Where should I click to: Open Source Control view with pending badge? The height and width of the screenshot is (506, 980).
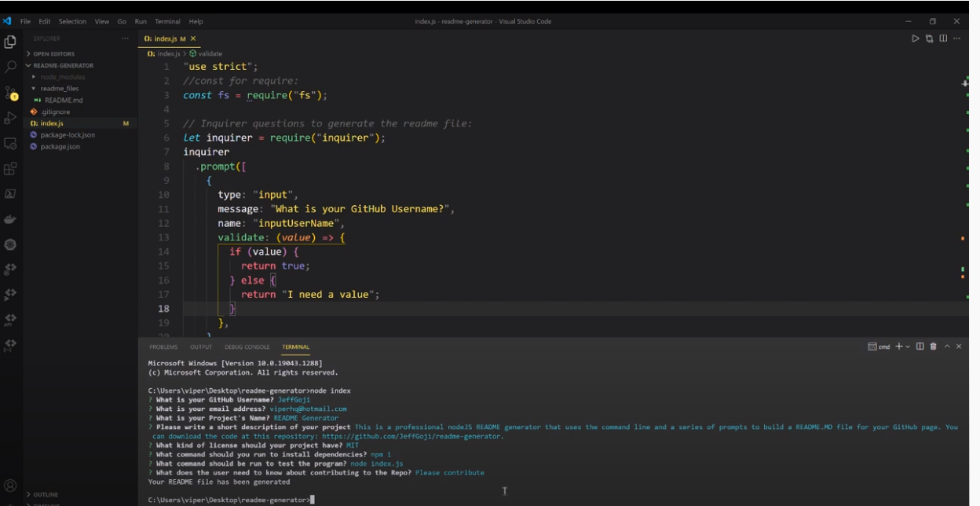tap(11, 93)
